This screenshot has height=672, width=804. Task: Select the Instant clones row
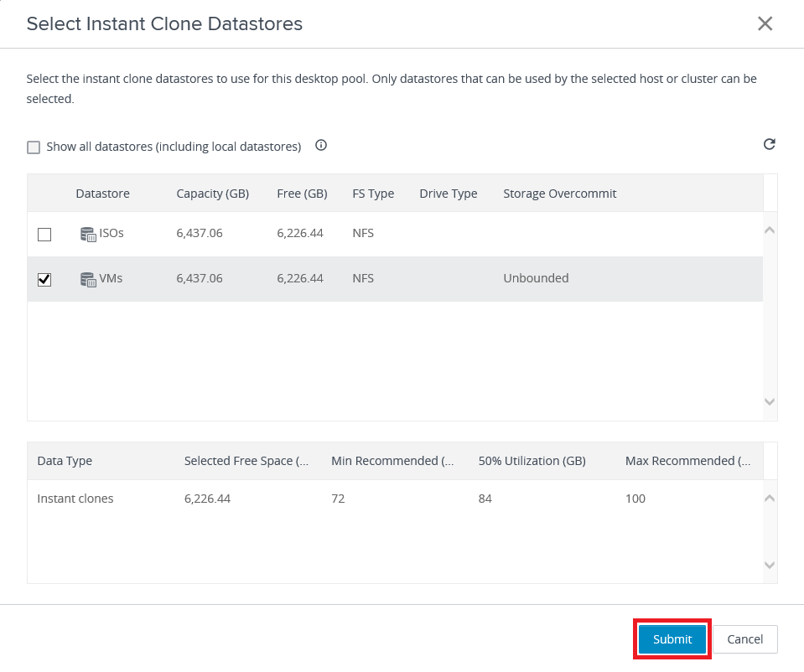(75, 499)
